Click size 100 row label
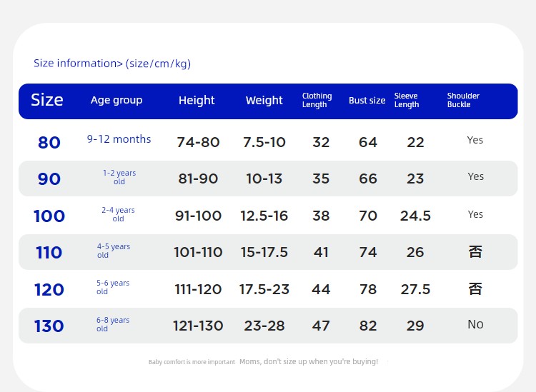The image size is (536, 392). 49,216
